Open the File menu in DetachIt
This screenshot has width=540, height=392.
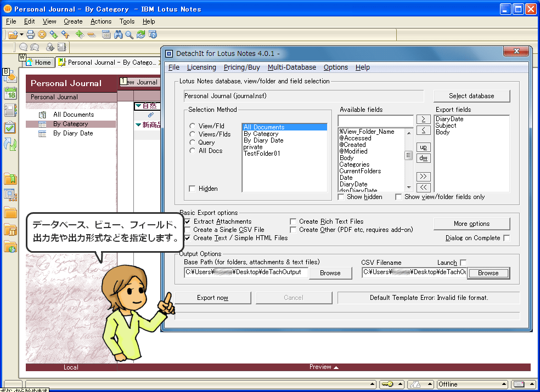click(174, 67)
